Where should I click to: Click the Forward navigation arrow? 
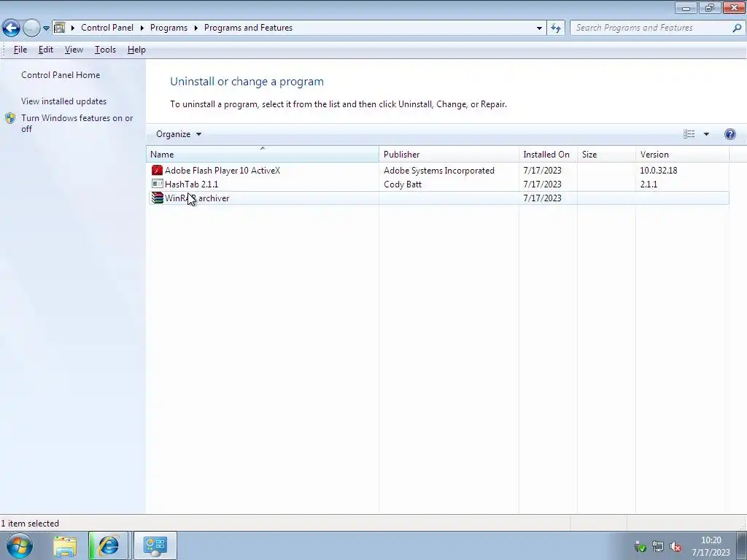(x=31, y=28)
